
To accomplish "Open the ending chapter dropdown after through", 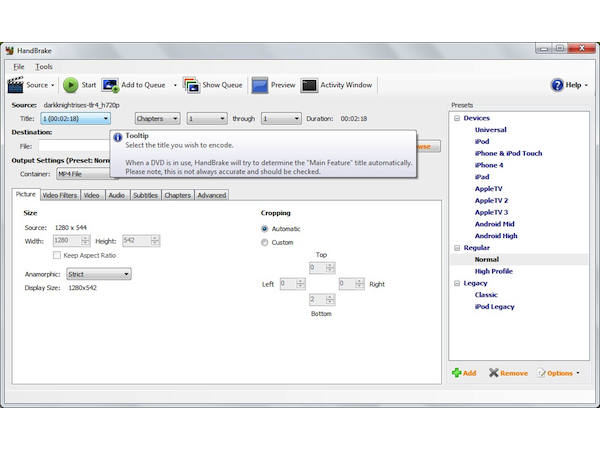I will 281,119.
